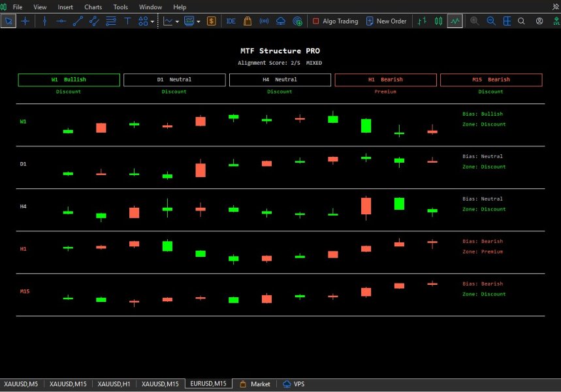This screenshot has height=392, width=561.
Task: Zoom out on the chart
Action: (x=491, y=21)
